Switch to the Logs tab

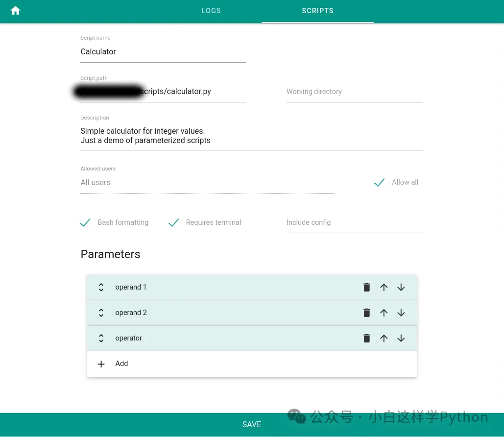(211, 11)
